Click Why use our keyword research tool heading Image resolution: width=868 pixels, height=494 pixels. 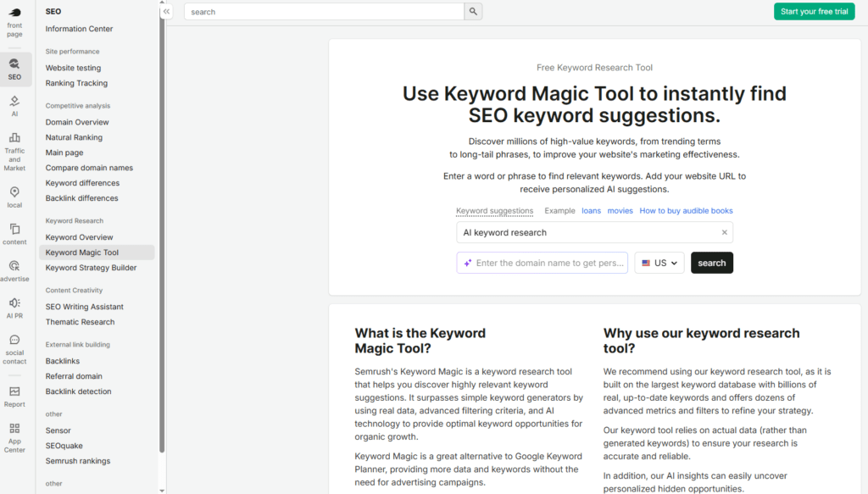click(x=701, y=341)
